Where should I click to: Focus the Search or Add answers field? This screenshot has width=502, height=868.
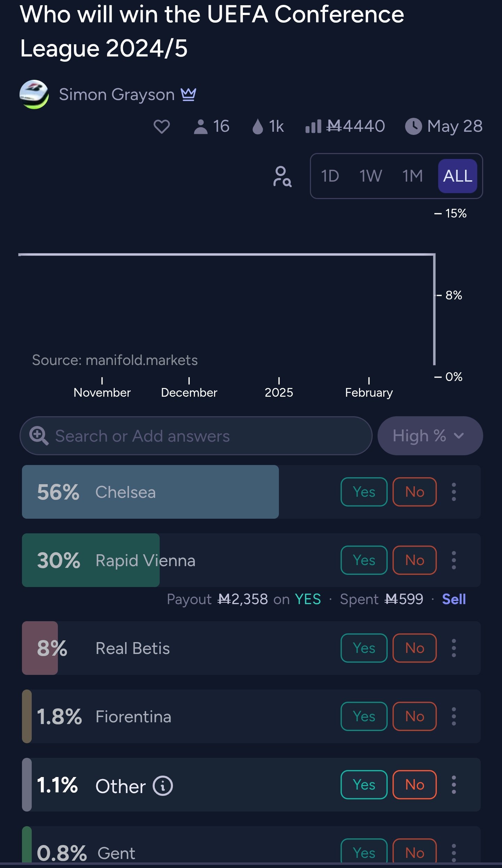click(x=196, y=436)
